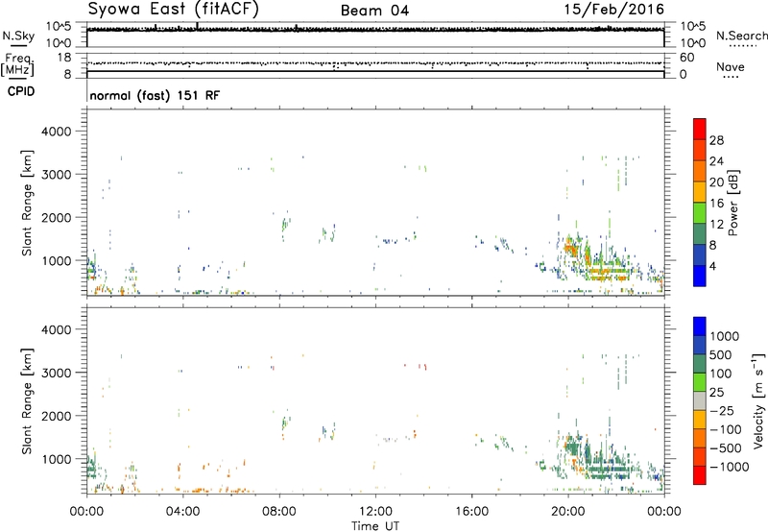Click the '4000' tick in the velocity panel
This screenshot has height=532, width=768.
point(56,329)
